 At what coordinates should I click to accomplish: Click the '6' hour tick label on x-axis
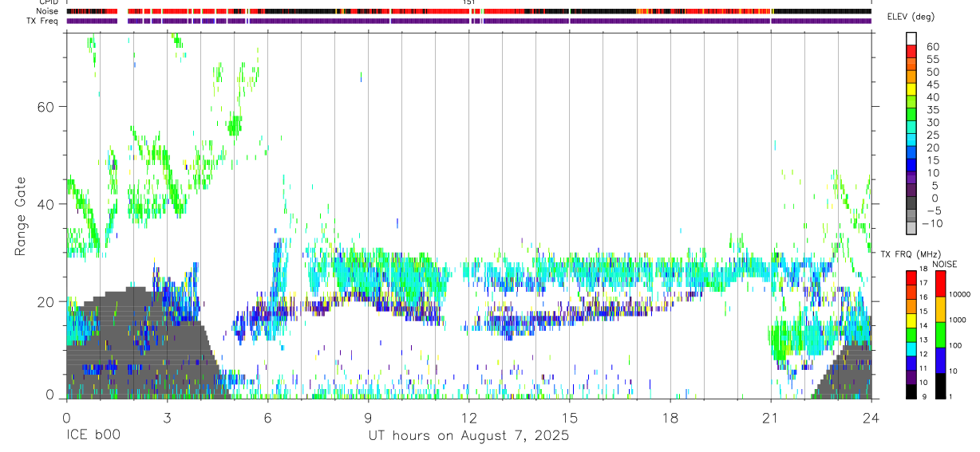pyautogui.click(x=267, y=417)
